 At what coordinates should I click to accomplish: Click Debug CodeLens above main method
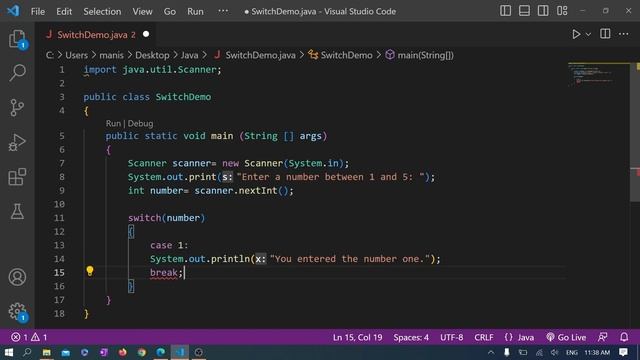[140, 123]
